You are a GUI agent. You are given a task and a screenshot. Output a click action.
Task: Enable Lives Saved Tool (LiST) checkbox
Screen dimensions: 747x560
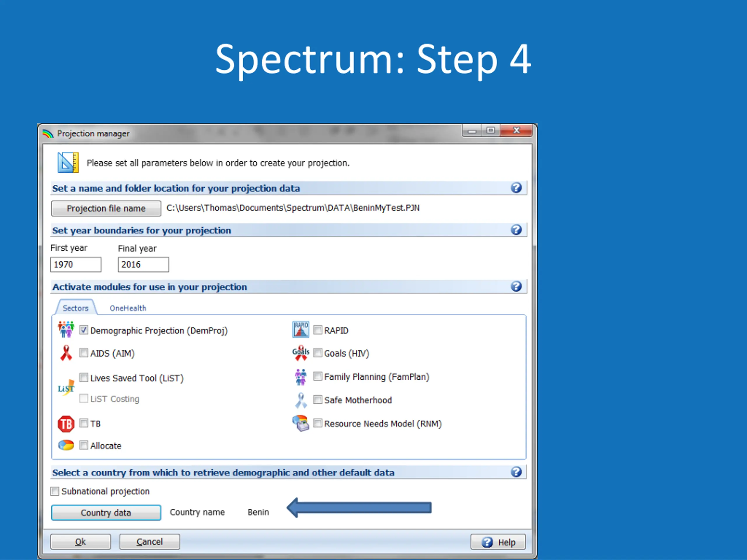(84, 377)
